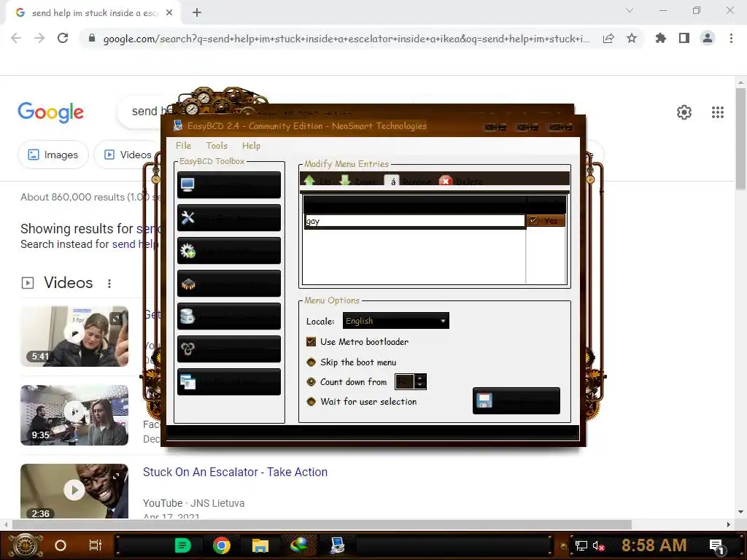This screenshot has height=560, width=747.
Task: Open Stuck On An Escalator - Take Action link
Action: pos(236,472)
